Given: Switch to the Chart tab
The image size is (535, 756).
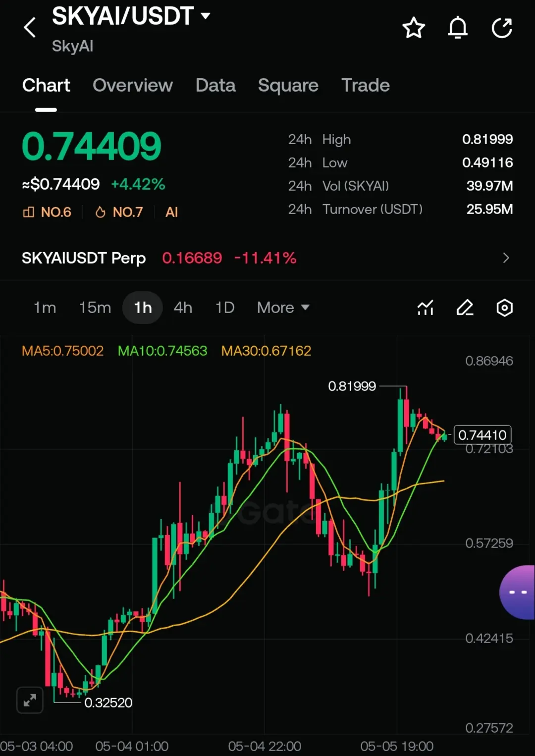Looking at the screenshot, I should [46, 85].
